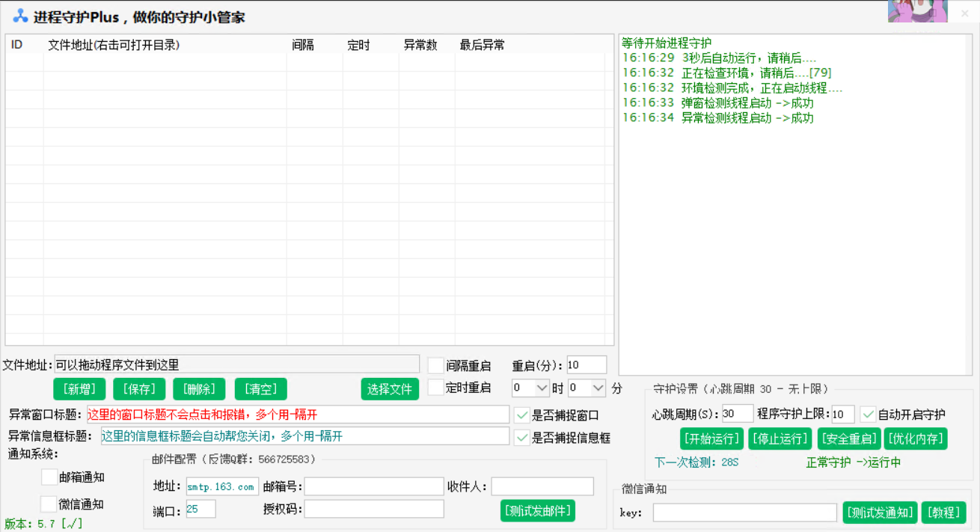Open the minute (分) dropdown
Viewport: 980px width, 532px height.
(587, 388)
